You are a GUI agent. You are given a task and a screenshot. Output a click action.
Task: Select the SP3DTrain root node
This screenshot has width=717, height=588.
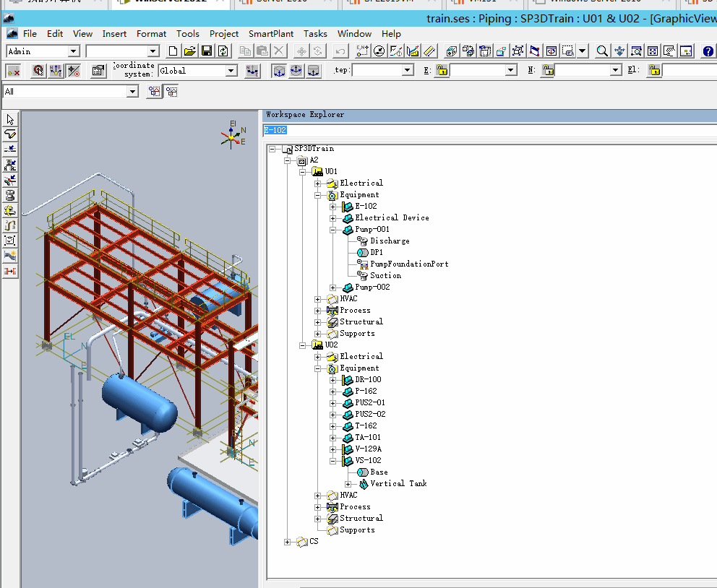(314, 149)
